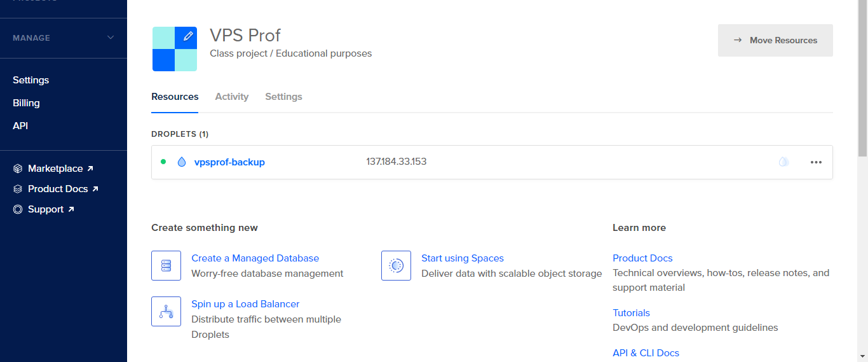Open the project Settings tab
Screen dimensions: 868x362
[283, 97]
